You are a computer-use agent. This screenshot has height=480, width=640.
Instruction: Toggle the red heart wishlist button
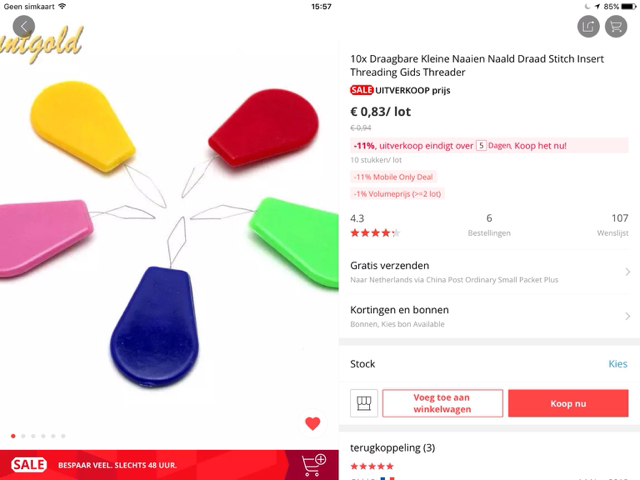pyautogui.click(x=313, y=423)
